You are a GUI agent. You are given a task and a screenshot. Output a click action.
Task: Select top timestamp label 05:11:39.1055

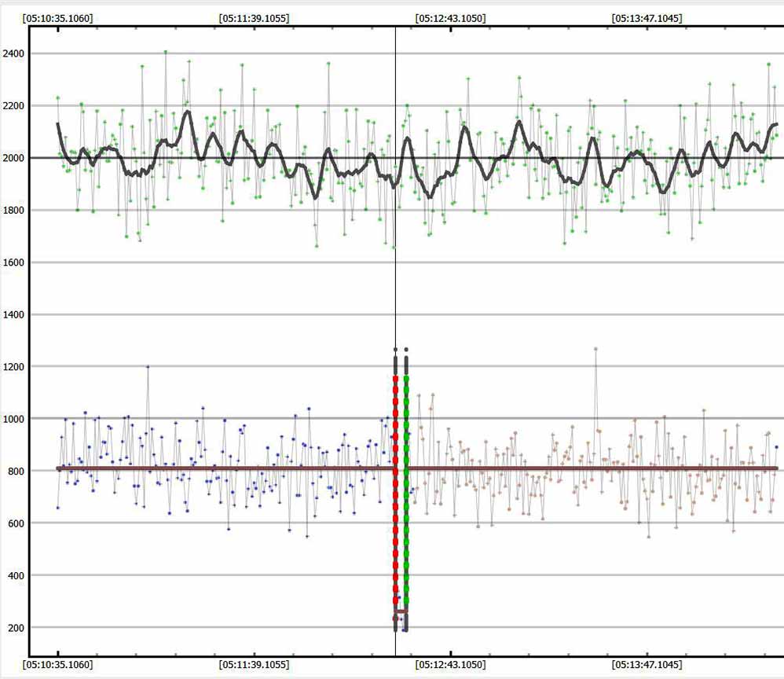[x=254, y=19]
